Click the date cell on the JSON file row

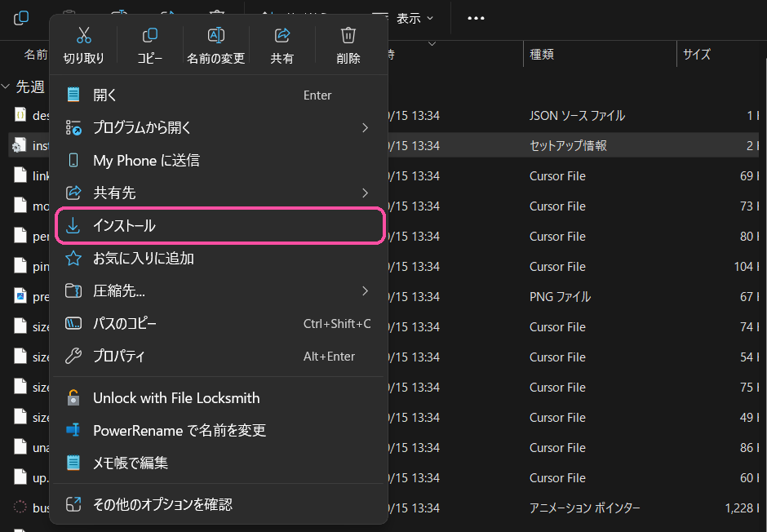coord(414,116)
